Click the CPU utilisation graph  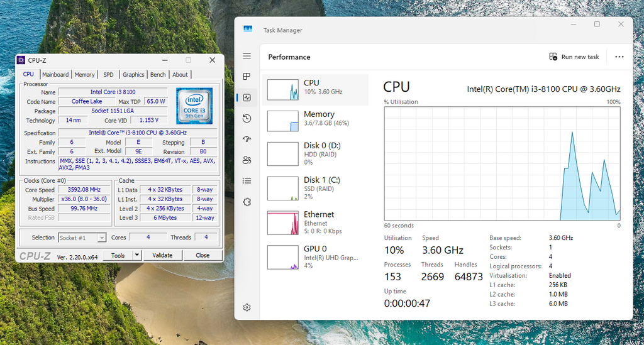click(502, 163)
